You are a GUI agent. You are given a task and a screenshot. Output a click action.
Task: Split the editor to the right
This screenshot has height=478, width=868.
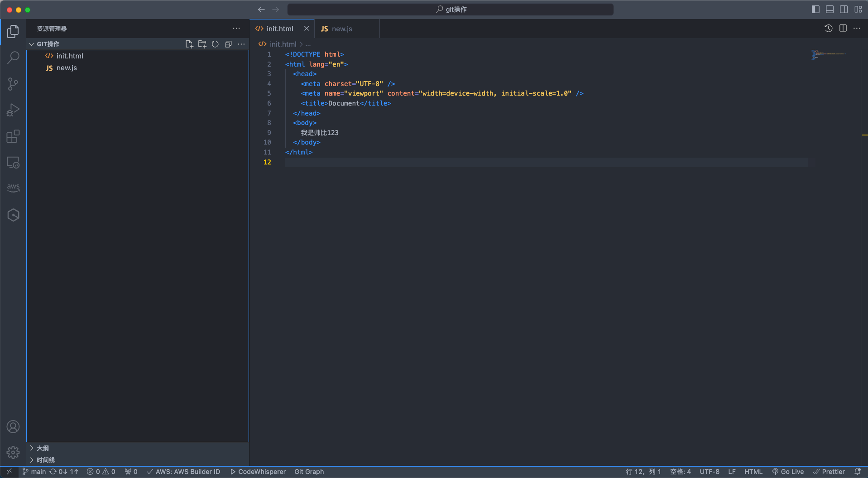pos(843,28)
